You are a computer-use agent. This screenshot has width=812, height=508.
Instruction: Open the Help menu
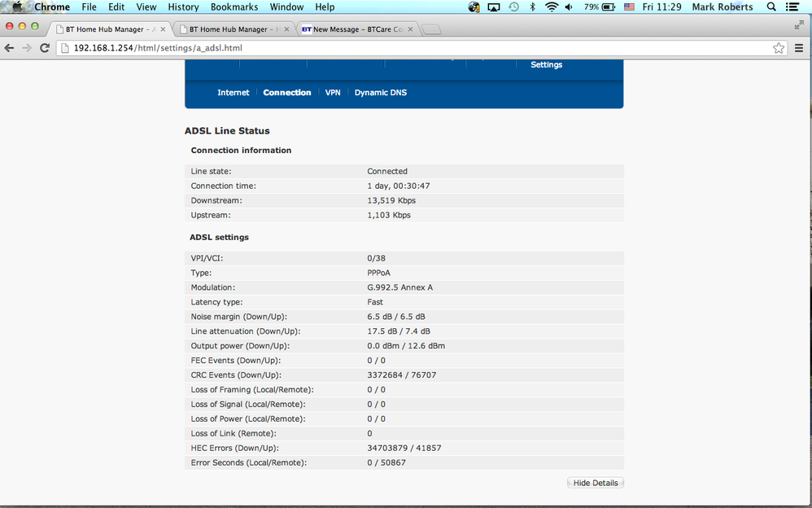point(325,7)
